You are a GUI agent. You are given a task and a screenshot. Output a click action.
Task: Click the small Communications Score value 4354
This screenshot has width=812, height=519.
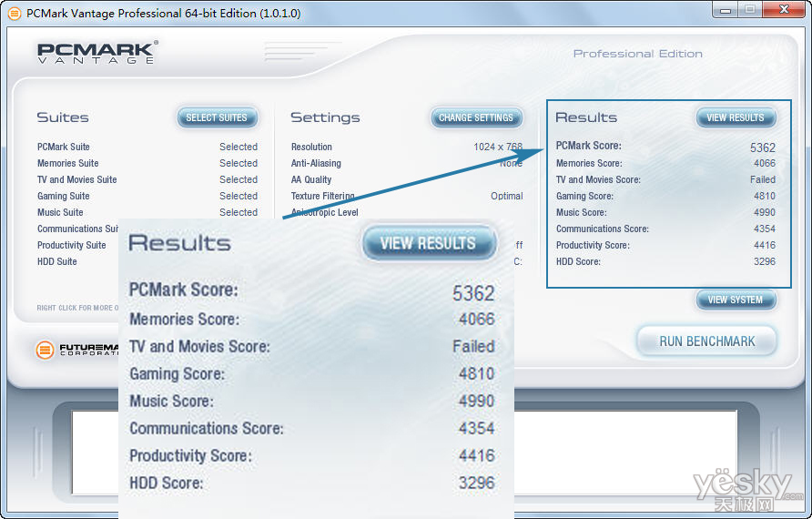[x=765, y=229]
